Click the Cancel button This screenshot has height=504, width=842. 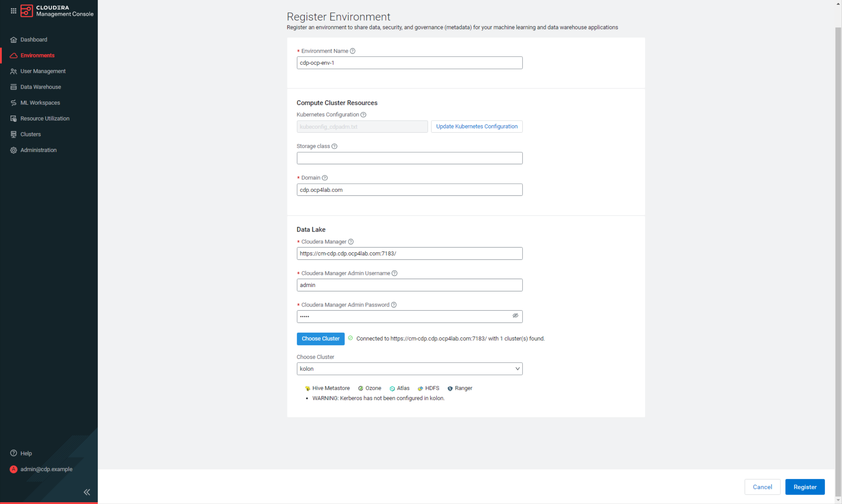pos(762,487)
